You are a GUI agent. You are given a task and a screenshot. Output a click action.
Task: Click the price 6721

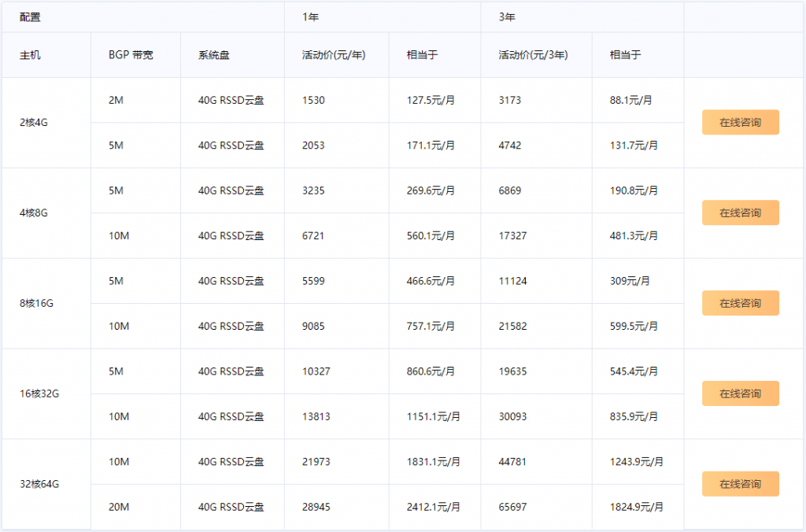(313, 236)
